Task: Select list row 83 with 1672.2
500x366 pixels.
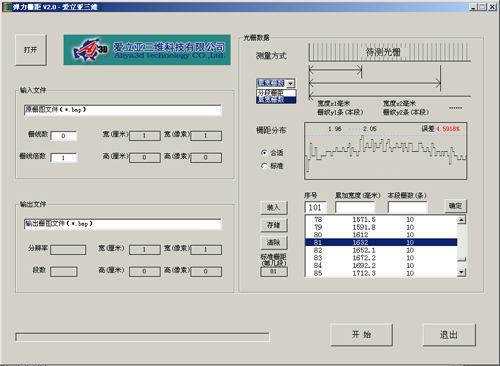Action: (x=381, y=258)
